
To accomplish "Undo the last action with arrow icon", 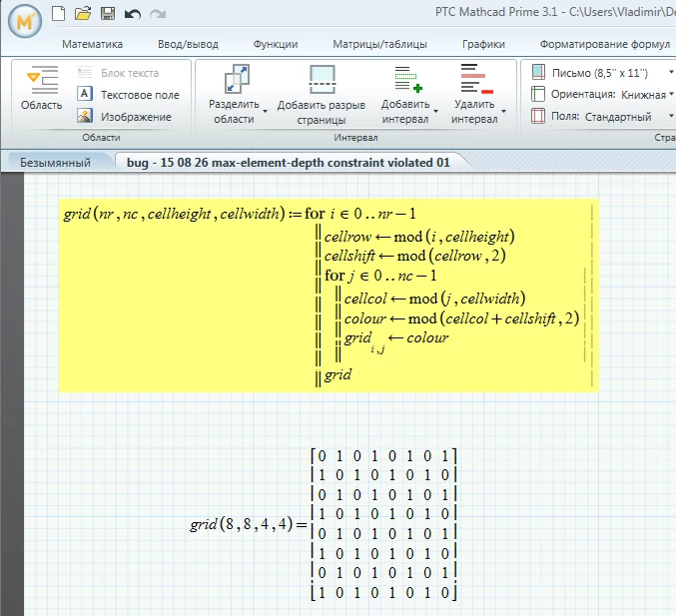I will [x=133, y=14].
